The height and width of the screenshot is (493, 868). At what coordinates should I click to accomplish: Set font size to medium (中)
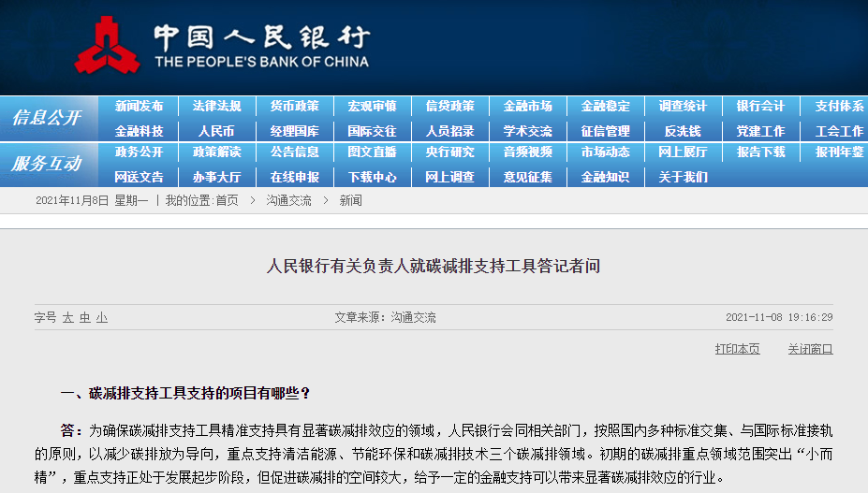click(x=84, y=318)
